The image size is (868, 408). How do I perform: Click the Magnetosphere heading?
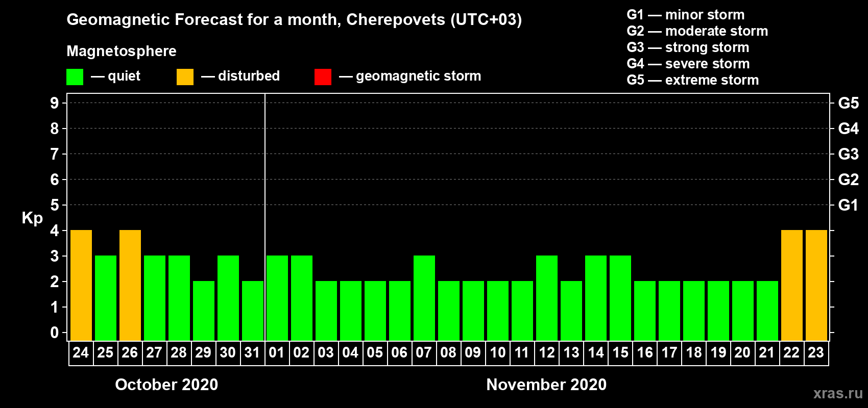pyautogui.click(x=122, y=52)
